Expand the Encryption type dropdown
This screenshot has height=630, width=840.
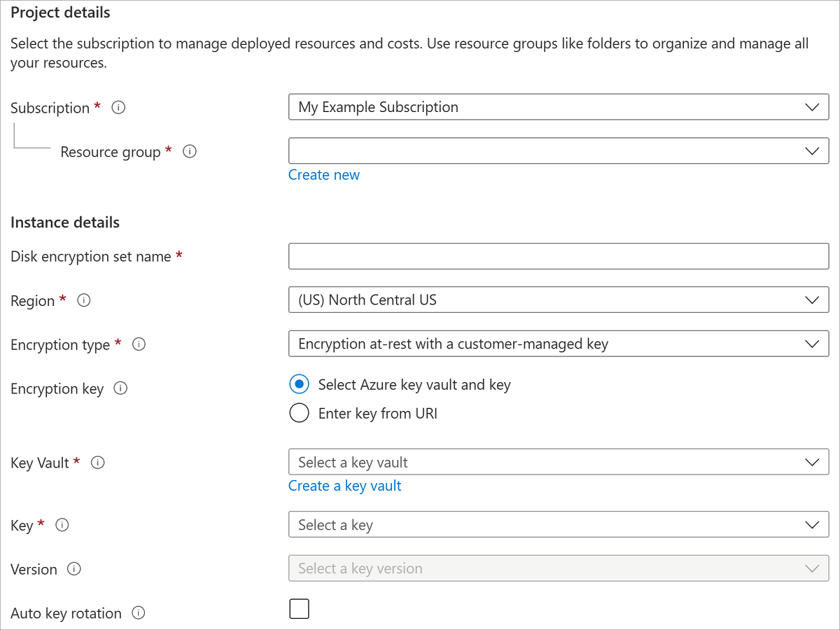pyautogui.click(x=559, y=344)
